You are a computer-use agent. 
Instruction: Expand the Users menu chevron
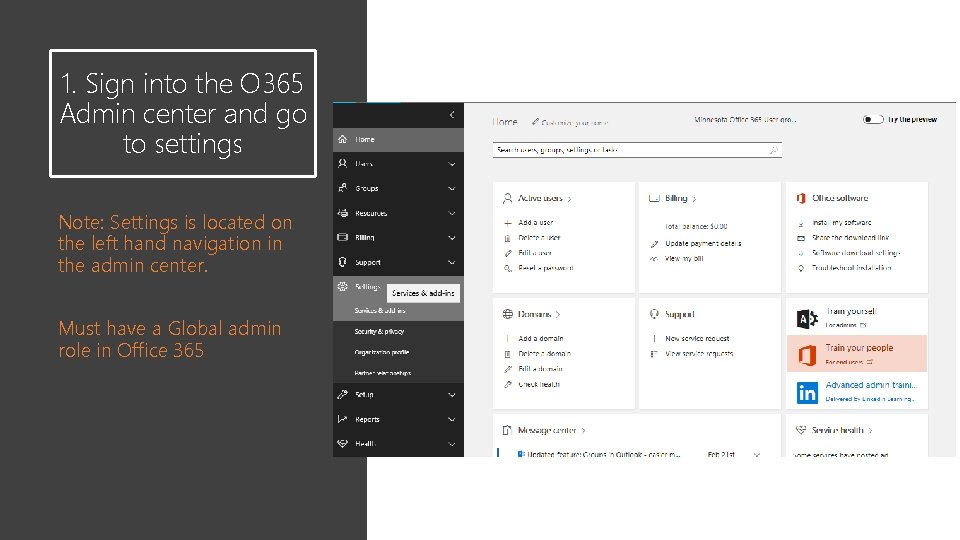[x=452, y=164]
